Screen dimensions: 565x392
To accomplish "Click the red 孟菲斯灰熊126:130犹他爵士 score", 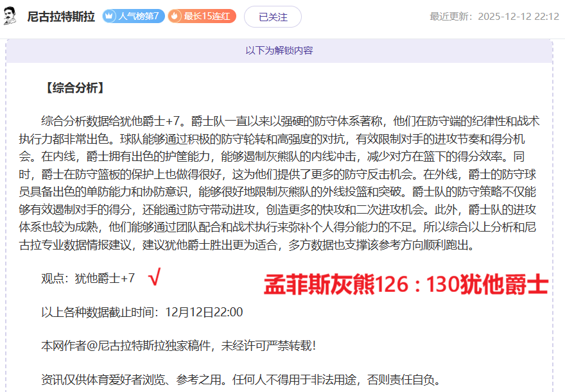I will pos(406,284).
